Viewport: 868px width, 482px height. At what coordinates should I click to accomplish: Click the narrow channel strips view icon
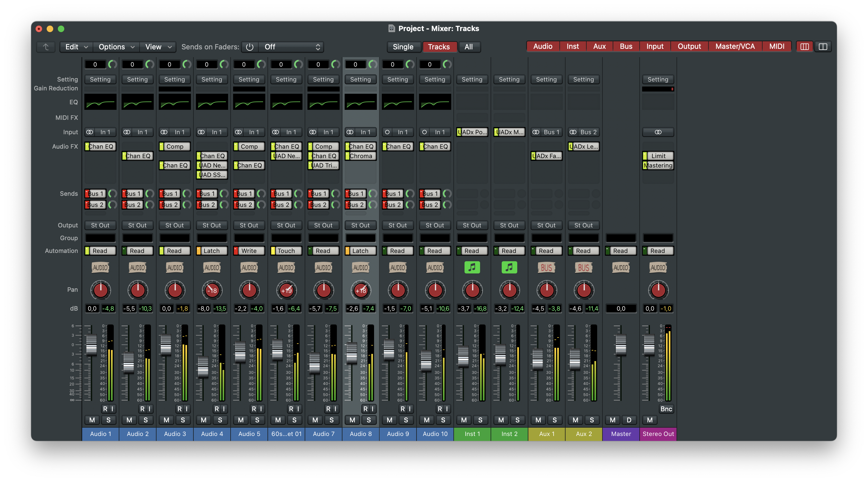[x=804, y=47]
